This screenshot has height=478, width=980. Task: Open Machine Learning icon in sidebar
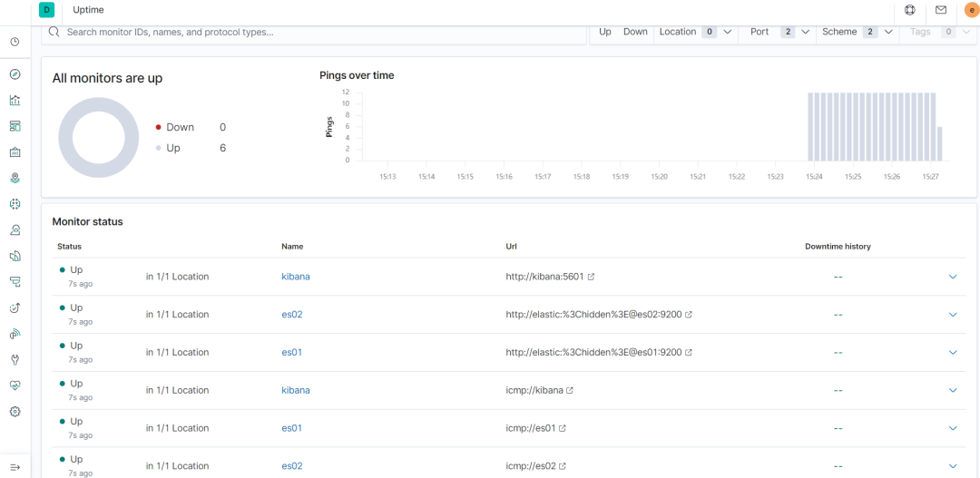15,204
